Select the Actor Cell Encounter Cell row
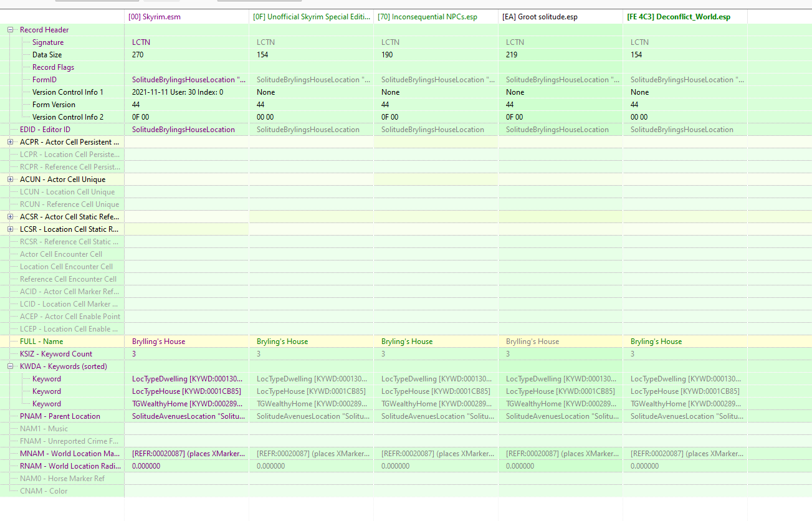The height and width of the screenshot is (521, 812). pos(62,254)
